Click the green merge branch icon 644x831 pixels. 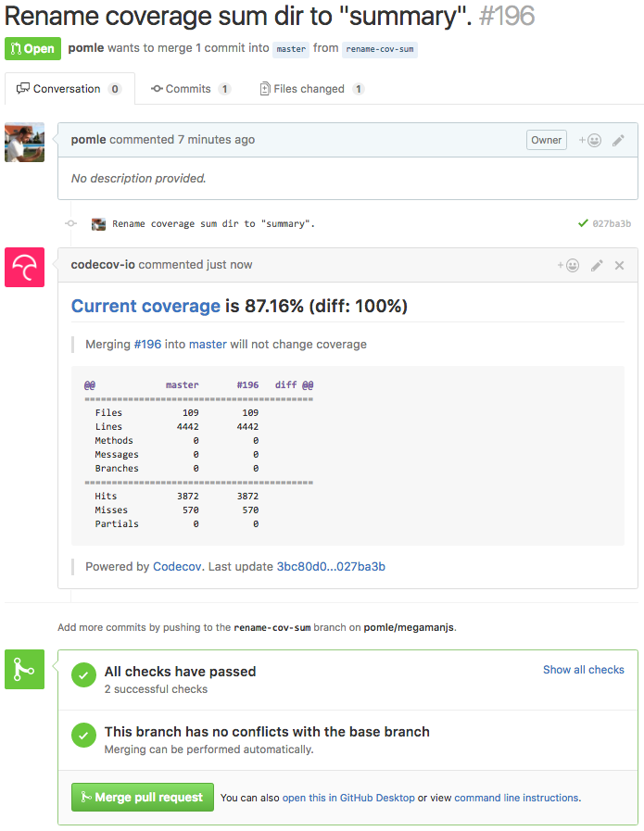pos(24,670)
